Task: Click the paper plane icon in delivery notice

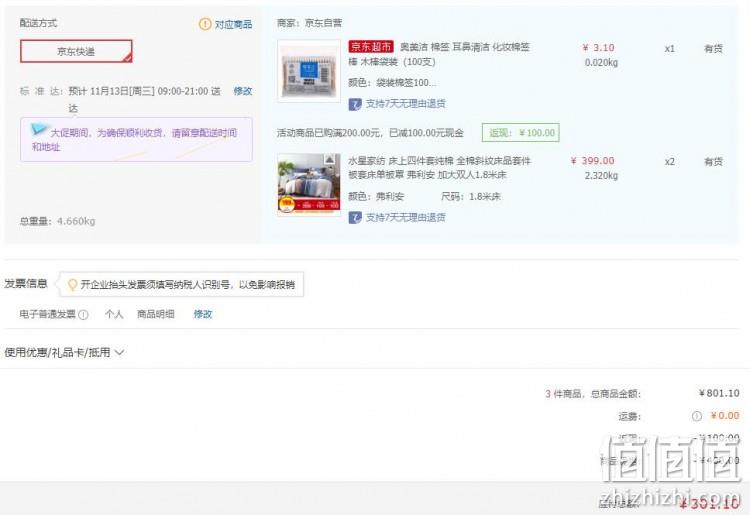Action: tap(39, 128)
